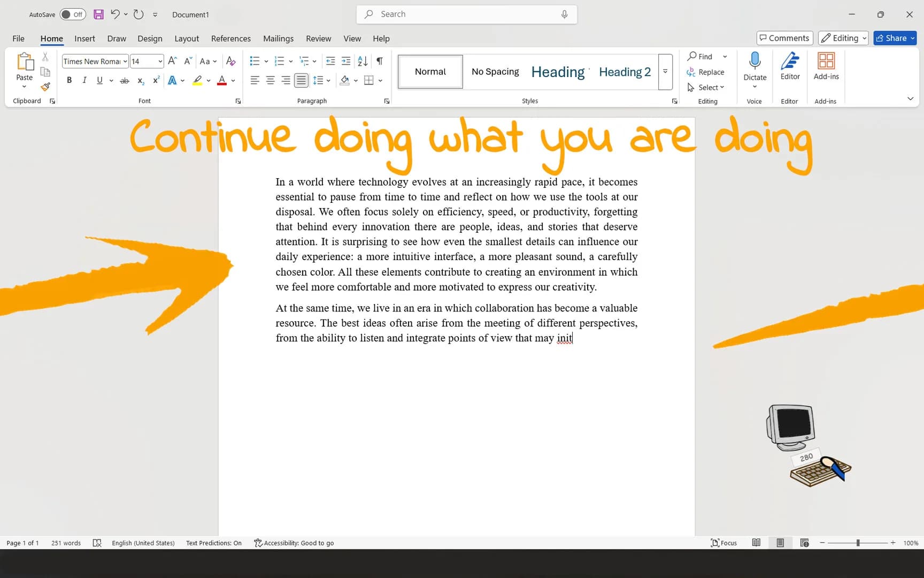
Task: Open the Editor pane
Action: click(790, 66)
